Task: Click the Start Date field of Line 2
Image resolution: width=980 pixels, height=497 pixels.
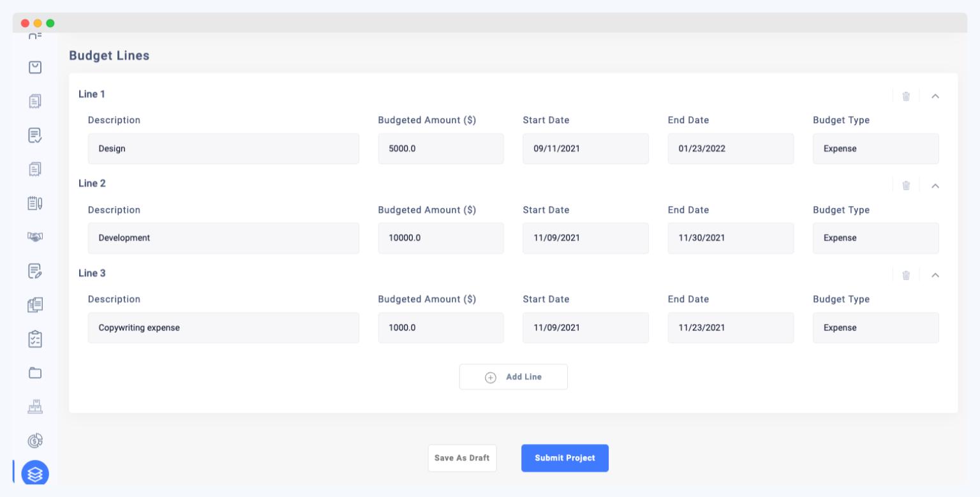Action: tap(585, 238)
